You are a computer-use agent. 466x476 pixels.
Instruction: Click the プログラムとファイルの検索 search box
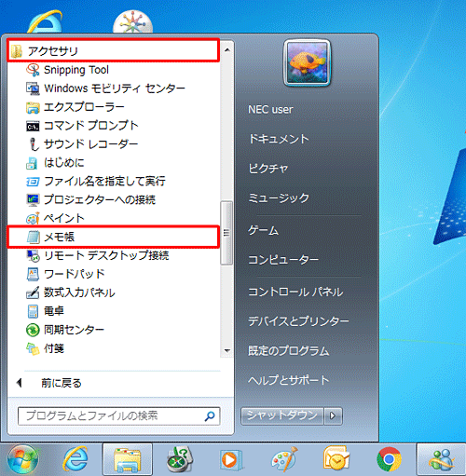coord(119,416)
